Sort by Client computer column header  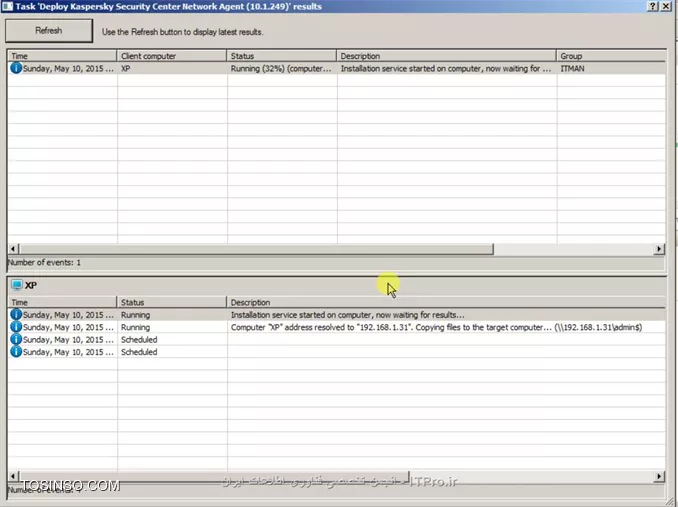172,56
